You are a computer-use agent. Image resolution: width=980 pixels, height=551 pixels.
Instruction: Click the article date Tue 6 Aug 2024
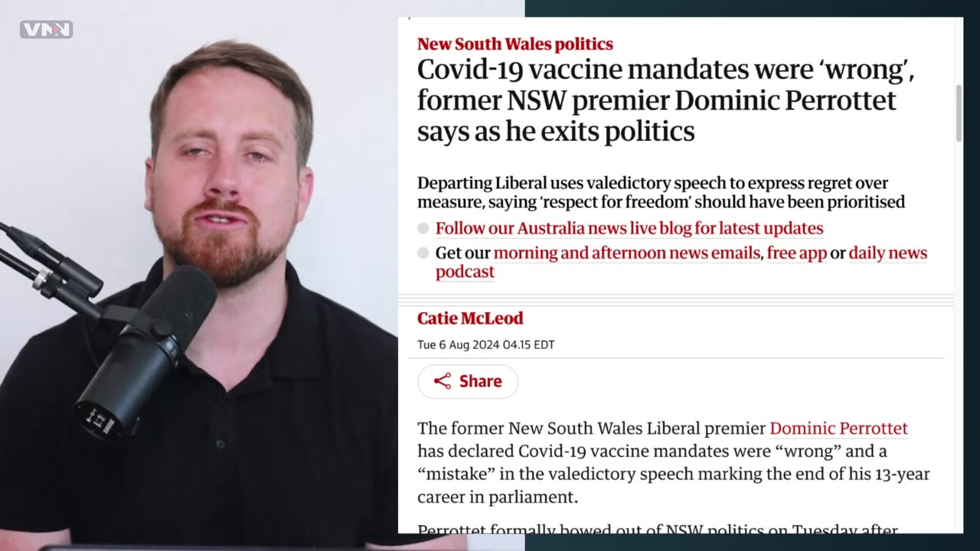485,344
